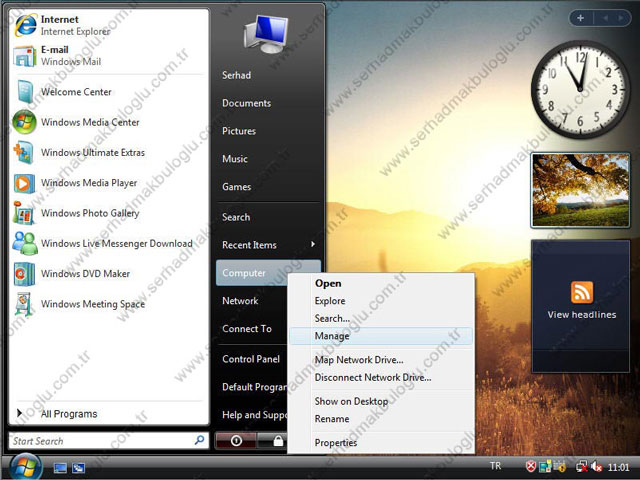Launch Windows Media Center icon
Image resolution: width=640 pixels, height=480 pixels.
point(24,122)
